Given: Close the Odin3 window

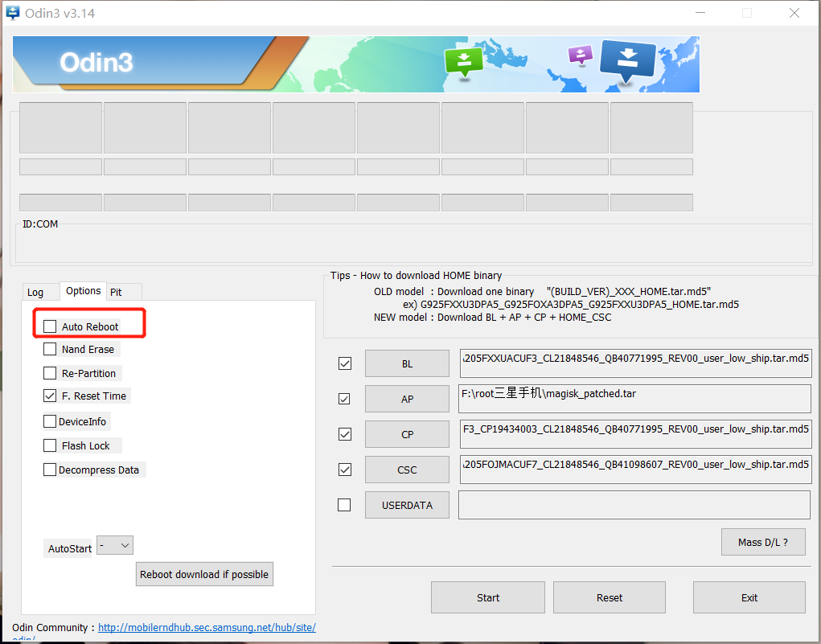Looking at the screenshot, I should pyautogui.click(x=794, y=13).
